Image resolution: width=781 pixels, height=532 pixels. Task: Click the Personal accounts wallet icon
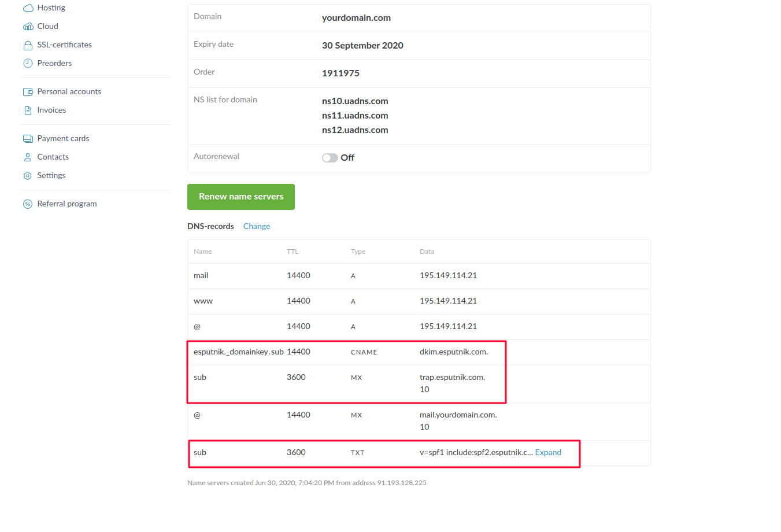28,92
